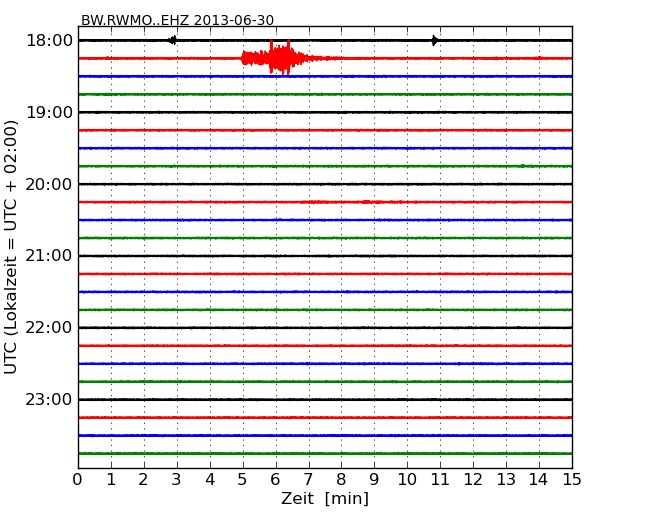
Task: Click x-axis tick label 0
Action: pos(78,480)
